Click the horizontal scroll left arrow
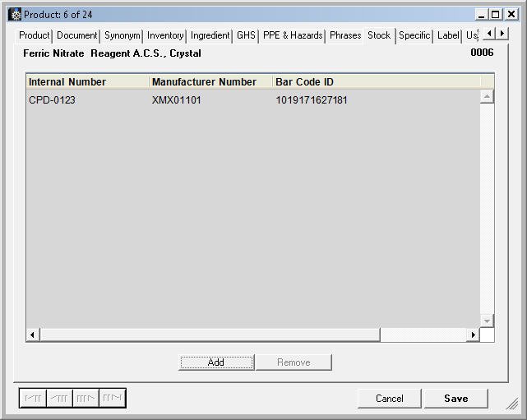 pos(33,335)
